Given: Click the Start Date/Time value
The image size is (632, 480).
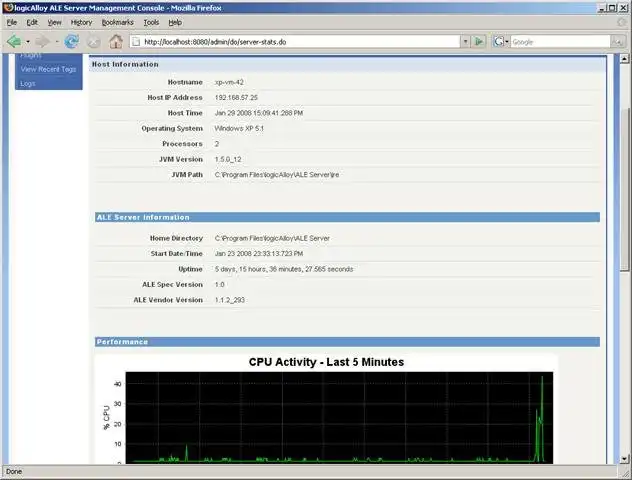Looking at the screenshot, I should point(259,254).
